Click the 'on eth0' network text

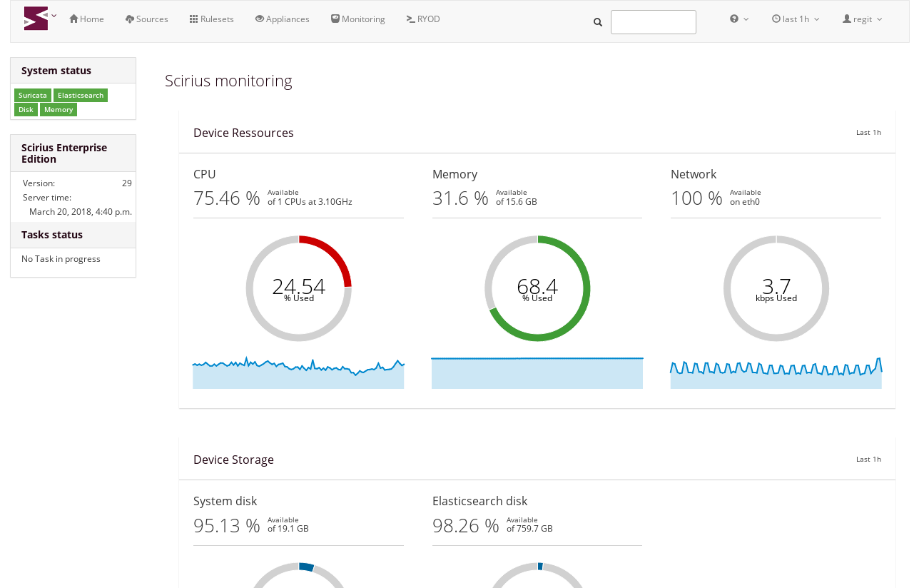tap(745, 202)
